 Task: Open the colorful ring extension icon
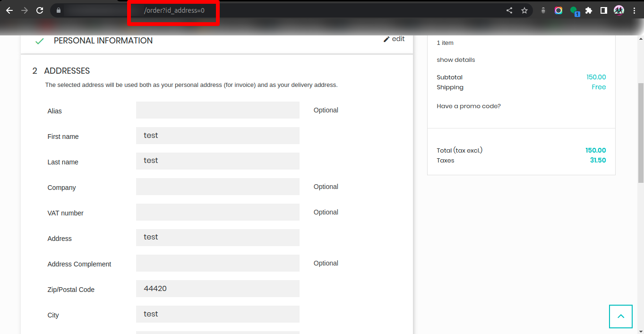[x=558, y=10]
